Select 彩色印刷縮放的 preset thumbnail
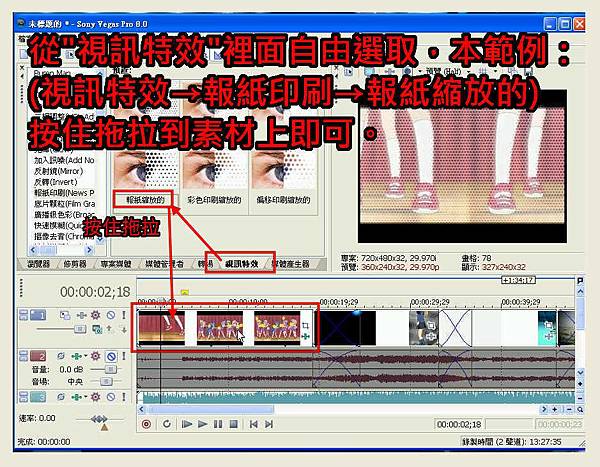This screenshot has height=467, width=600. tap(214, 171)
